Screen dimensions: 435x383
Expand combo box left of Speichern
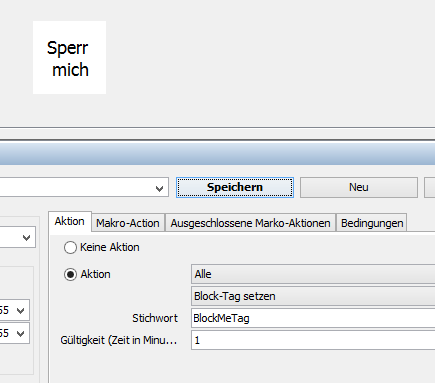[159, 189]
